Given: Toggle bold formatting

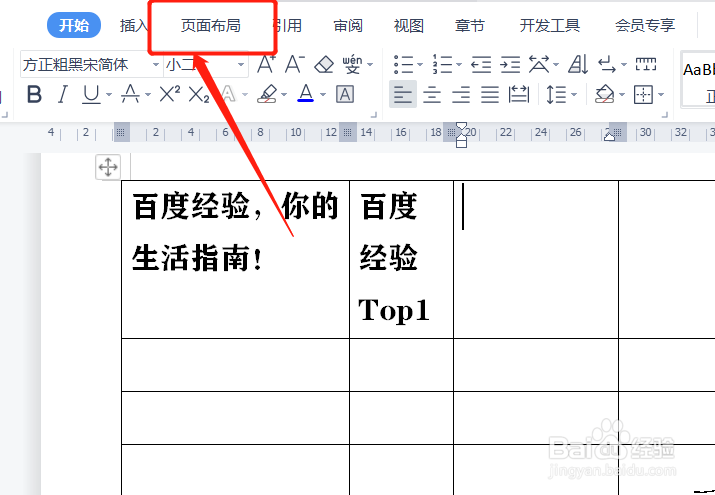Looking at the screenshot, I should (34, 95).
